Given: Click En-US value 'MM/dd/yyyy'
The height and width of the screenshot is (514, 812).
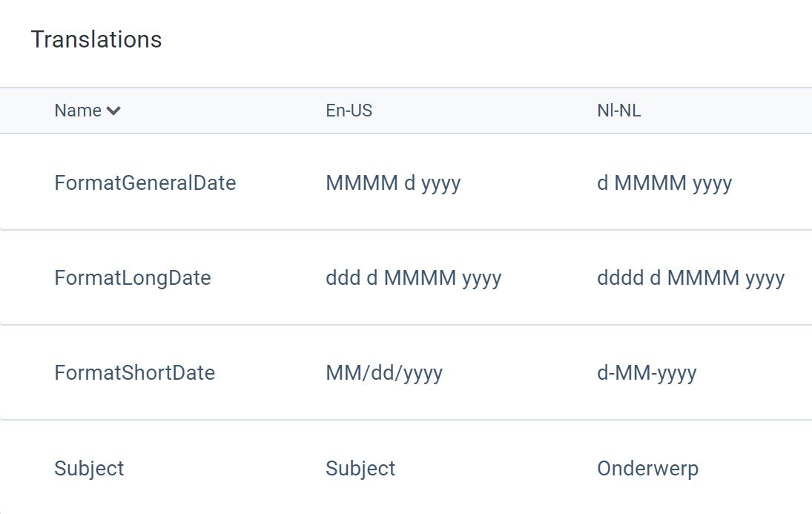Looking at the screenshot, I should pyautogui.click(x=384, y=373).
